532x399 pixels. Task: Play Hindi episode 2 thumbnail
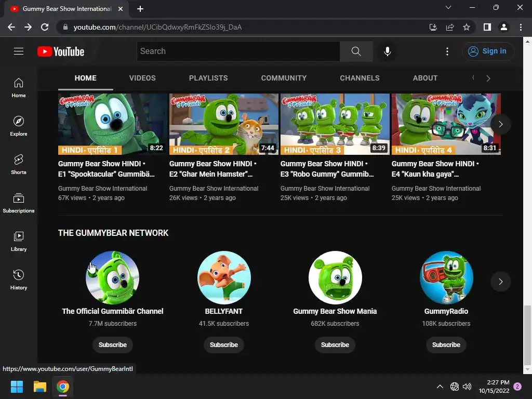(223, 124)
